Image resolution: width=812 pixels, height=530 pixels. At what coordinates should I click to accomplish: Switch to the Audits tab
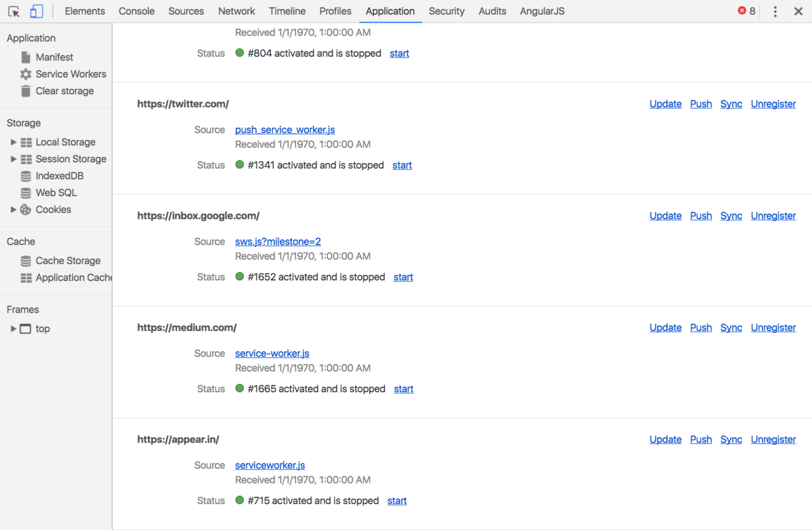tap(492, 11)
